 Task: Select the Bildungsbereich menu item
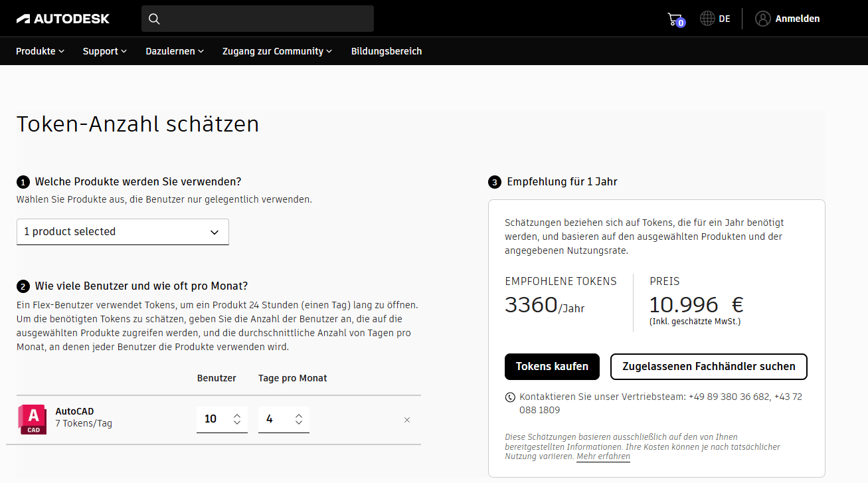[386, 51]
